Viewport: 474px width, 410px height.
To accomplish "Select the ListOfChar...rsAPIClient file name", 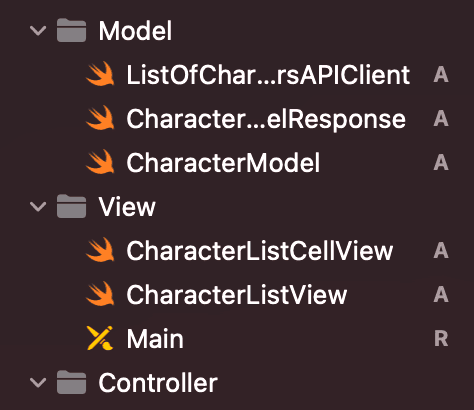I will point(268,75).
